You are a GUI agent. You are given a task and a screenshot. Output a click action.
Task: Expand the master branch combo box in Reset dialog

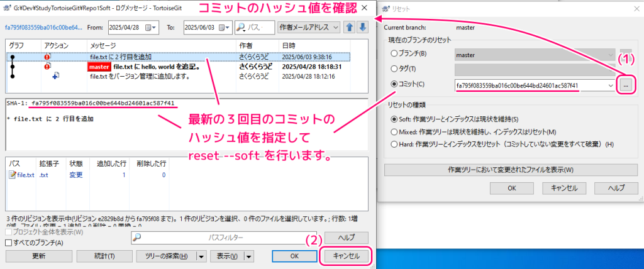609,54
